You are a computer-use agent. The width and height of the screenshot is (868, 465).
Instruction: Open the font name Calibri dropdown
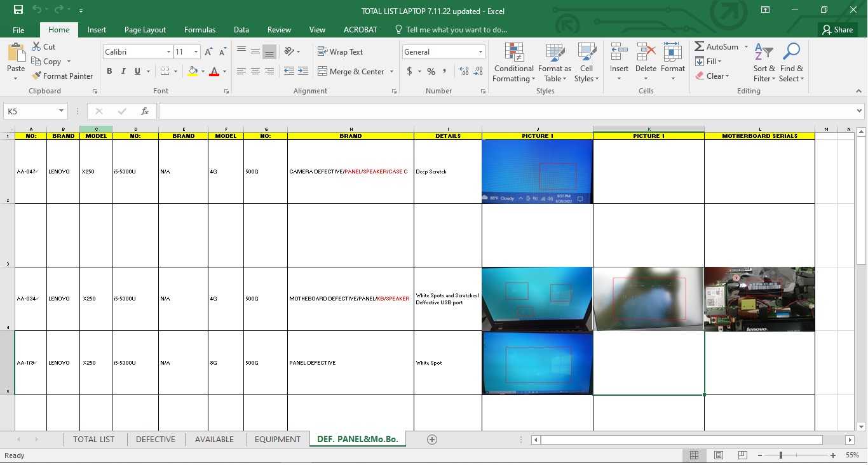[x=168, y=52]
